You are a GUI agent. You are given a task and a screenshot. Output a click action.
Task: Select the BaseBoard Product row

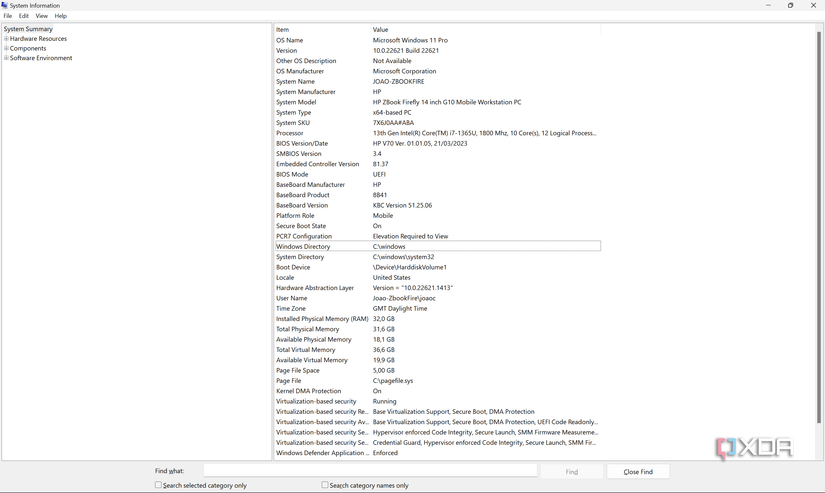(x=437, y=195)
